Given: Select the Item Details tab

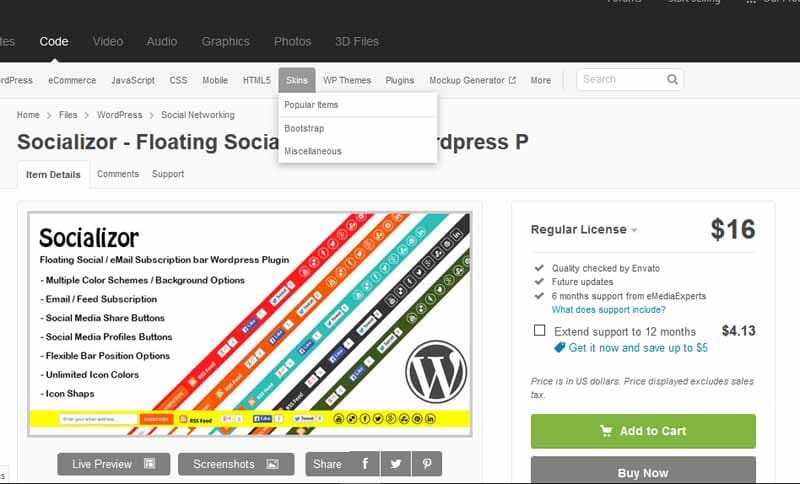Looking at the screenshot, I should (54, 174).
